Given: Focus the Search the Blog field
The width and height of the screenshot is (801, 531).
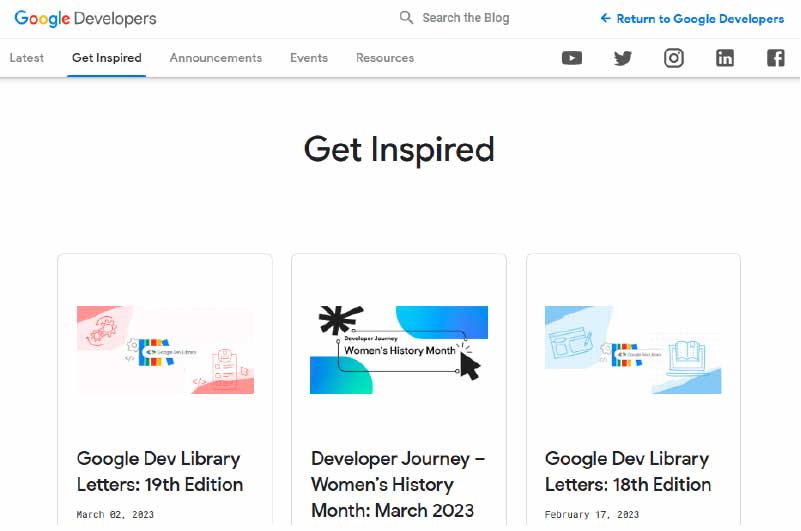Looking at the screenshot, I should point(465,18).
